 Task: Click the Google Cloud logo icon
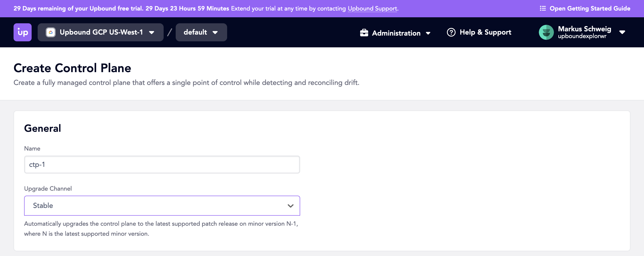tap(51, 32)
